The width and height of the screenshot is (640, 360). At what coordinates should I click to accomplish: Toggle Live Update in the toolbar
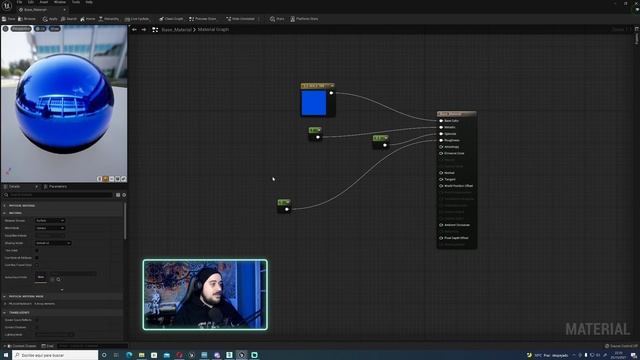coord(137,19)
